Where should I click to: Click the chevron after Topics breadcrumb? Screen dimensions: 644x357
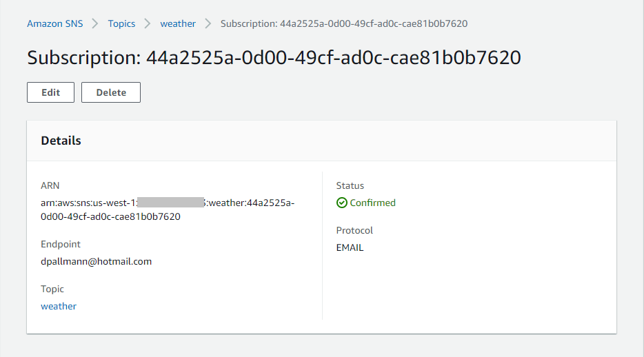(148, 24)
